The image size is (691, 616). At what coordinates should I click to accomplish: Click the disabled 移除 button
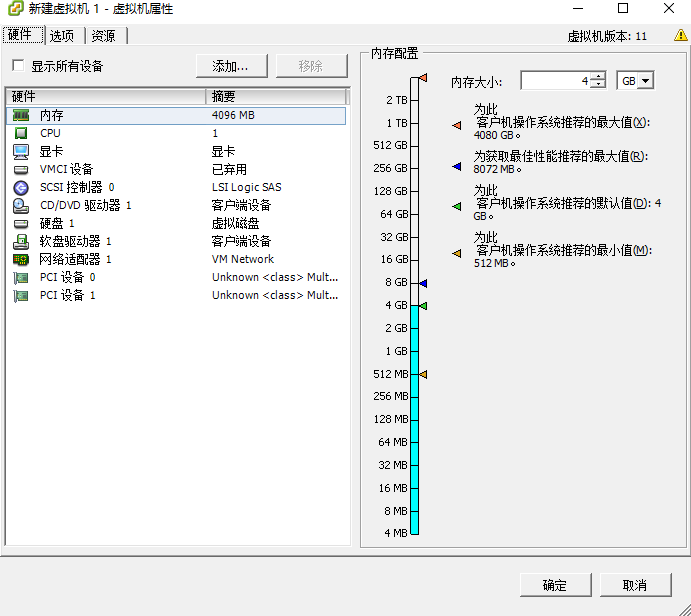coord(312,66)
